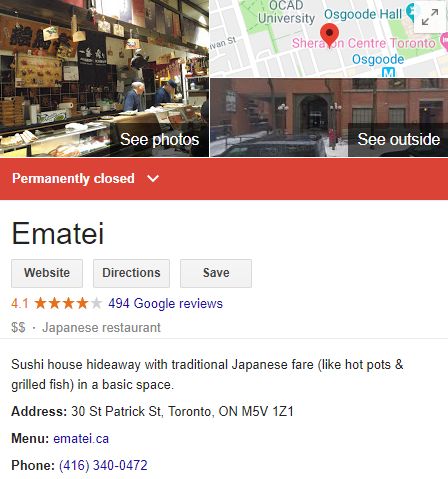Click the Sheraton Centre Toronto map label

tap(364, 43)
